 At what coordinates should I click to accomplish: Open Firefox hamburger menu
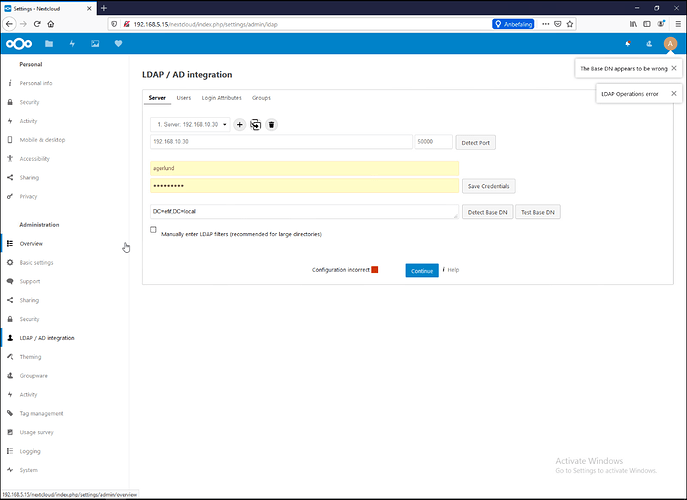point(678,24)
